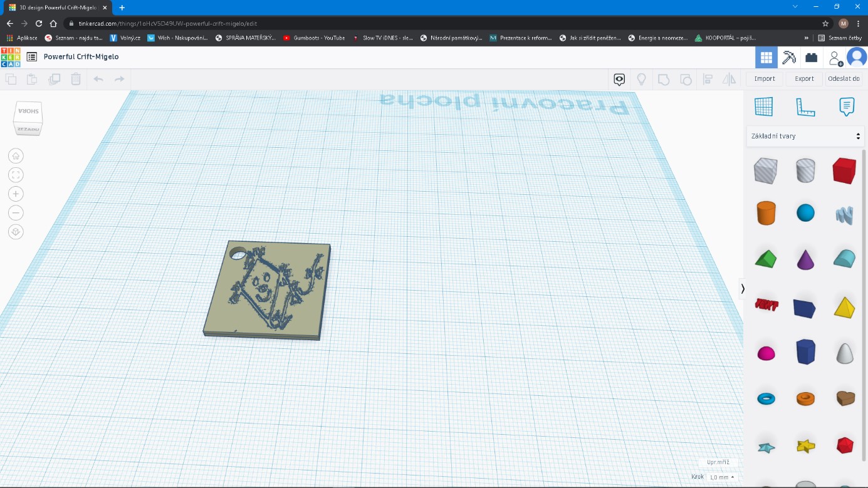Screen dimensions: 868x488
Task: Open the Odeslat do menu
Action: point(844,79)
